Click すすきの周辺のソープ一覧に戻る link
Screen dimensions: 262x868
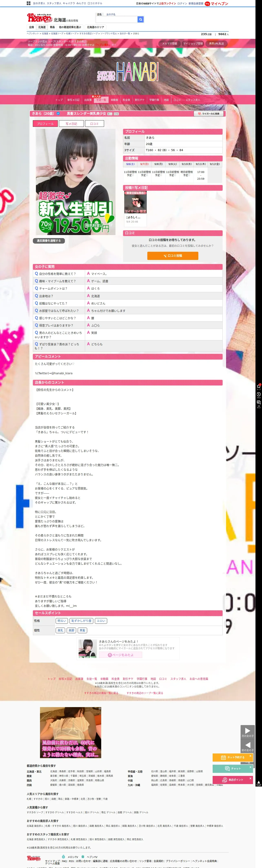145,693
